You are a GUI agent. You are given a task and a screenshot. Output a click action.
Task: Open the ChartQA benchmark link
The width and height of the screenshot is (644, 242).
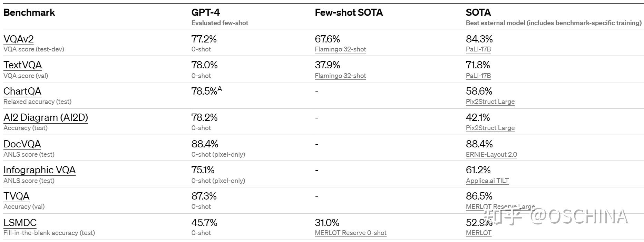22,91
